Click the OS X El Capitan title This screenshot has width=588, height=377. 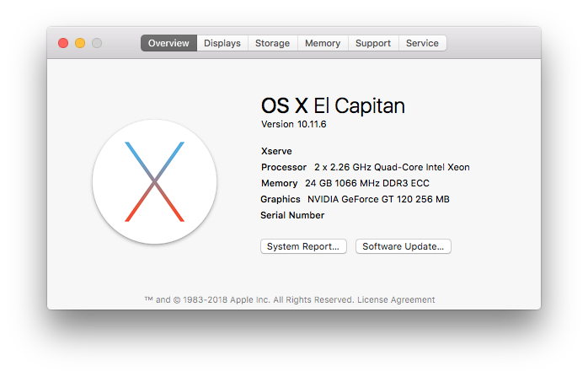click(x=333, y=105)
